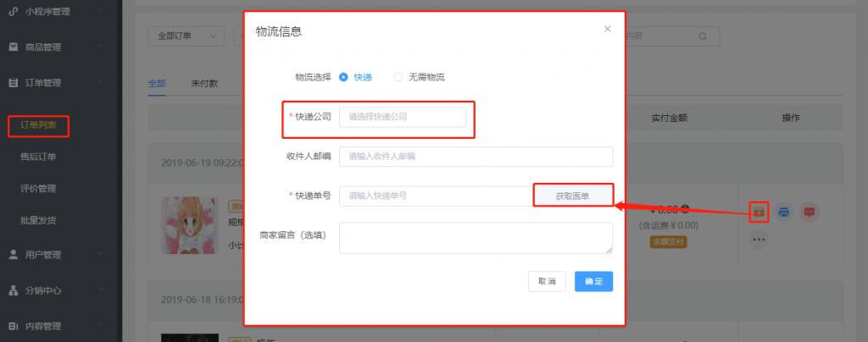
Task: Expand the 商品管理 chevron arrow
Action: 100,47
